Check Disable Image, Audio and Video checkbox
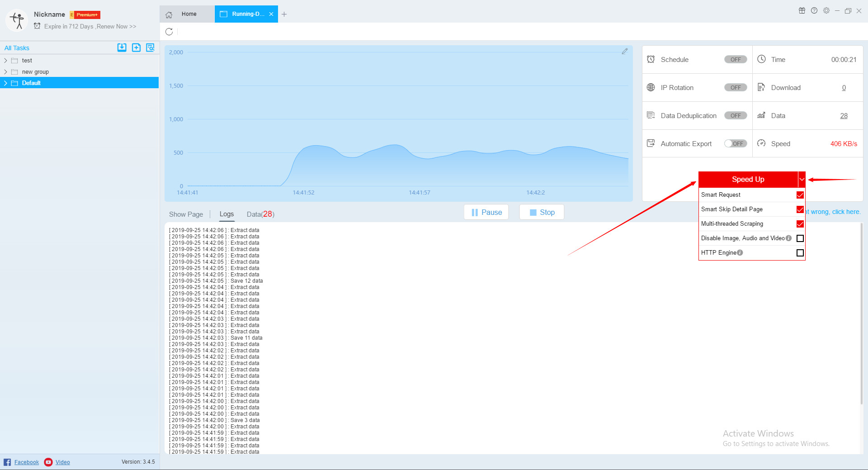 click(x=800, y=238)
